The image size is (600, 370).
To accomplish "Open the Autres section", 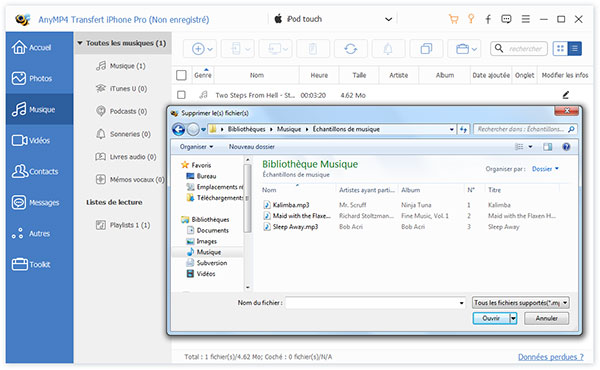I will [39, 233].
